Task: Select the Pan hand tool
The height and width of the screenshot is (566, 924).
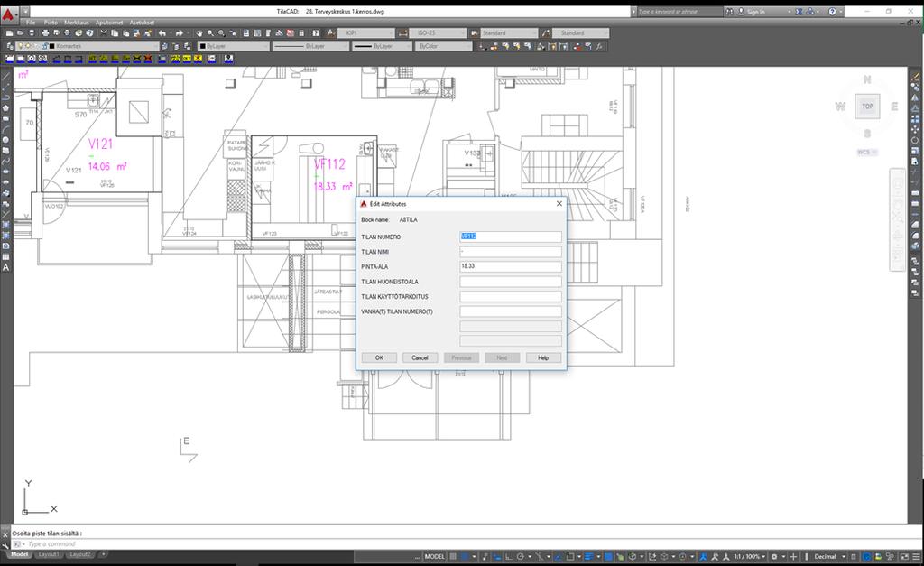Action: (x=199, y=33)
